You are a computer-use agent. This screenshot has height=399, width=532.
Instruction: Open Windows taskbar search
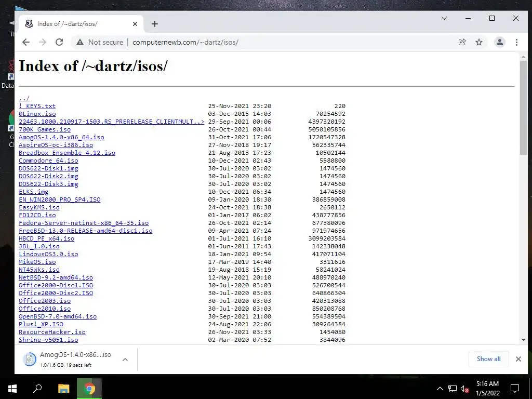pos(37,389)
